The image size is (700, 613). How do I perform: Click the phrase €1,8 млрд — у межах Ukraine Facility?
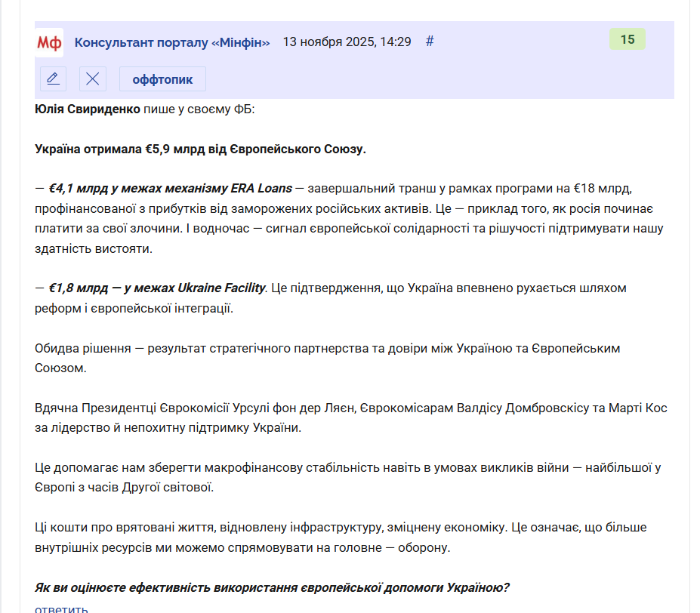(157, 288)
